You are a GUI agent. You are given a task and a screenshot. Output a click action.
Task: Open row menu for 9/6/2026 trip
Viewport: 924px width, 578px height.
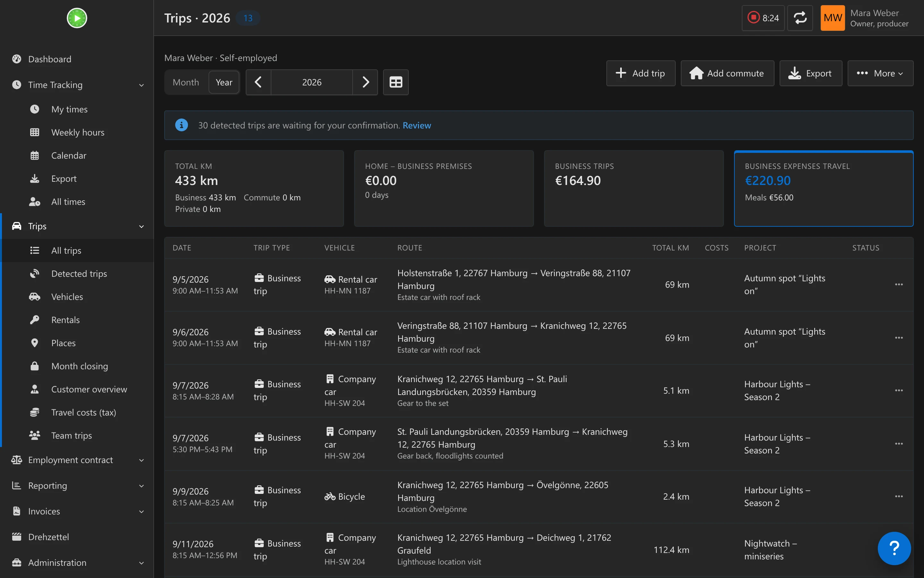pos(899,338)
